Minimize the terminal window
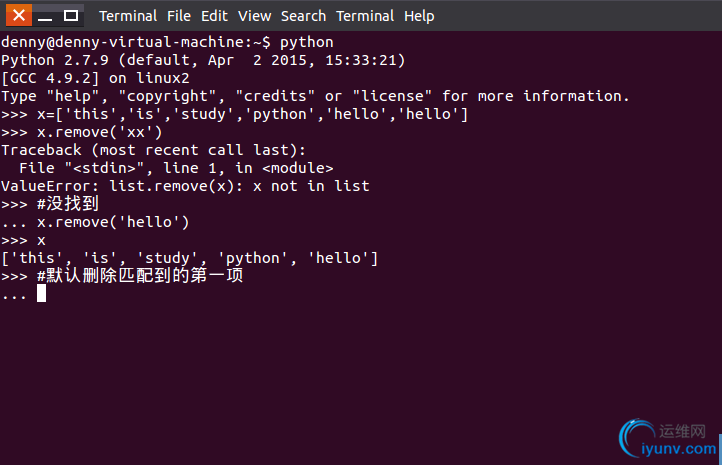The image size is (722, 465). [45, 16]
